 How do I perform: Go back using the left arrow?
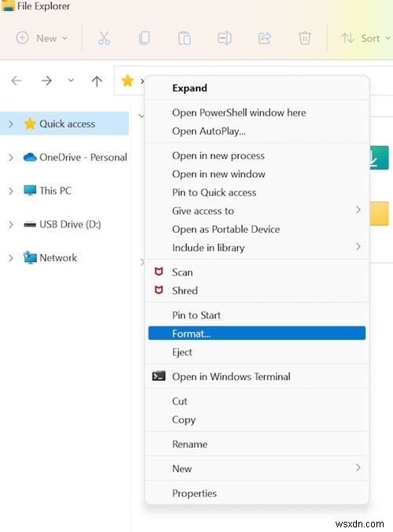pos(17,81)
